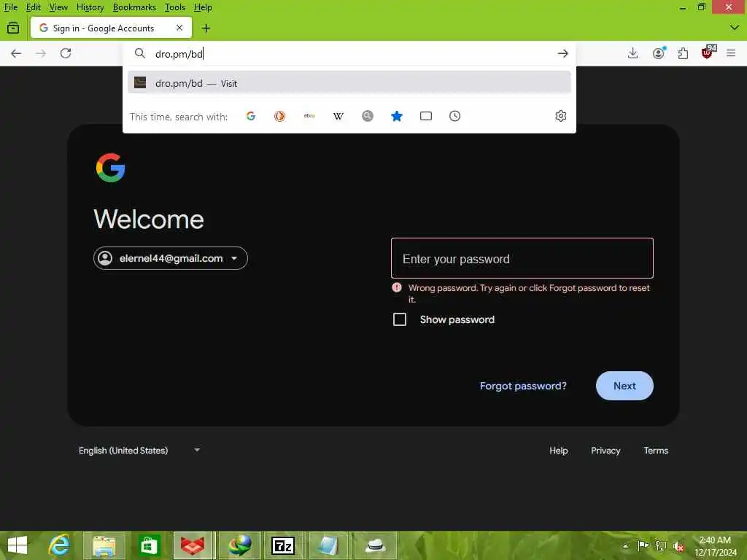
Task: Search this time with eBay
Action: (x=309, y=116)
